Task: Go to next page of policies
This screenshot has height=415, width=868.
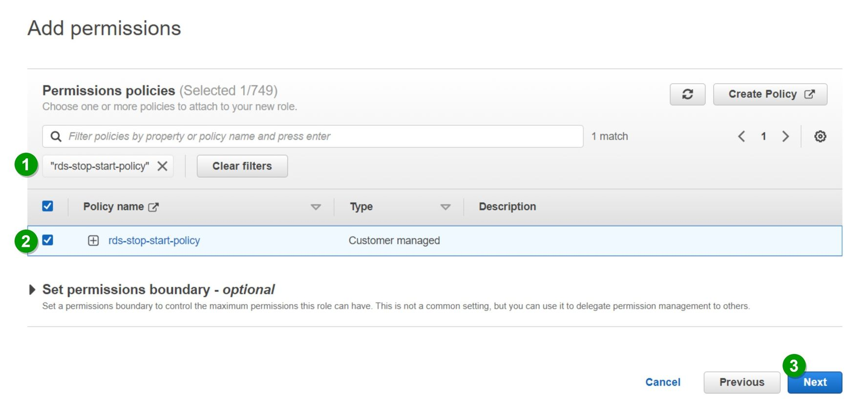Action: [785, 136]
